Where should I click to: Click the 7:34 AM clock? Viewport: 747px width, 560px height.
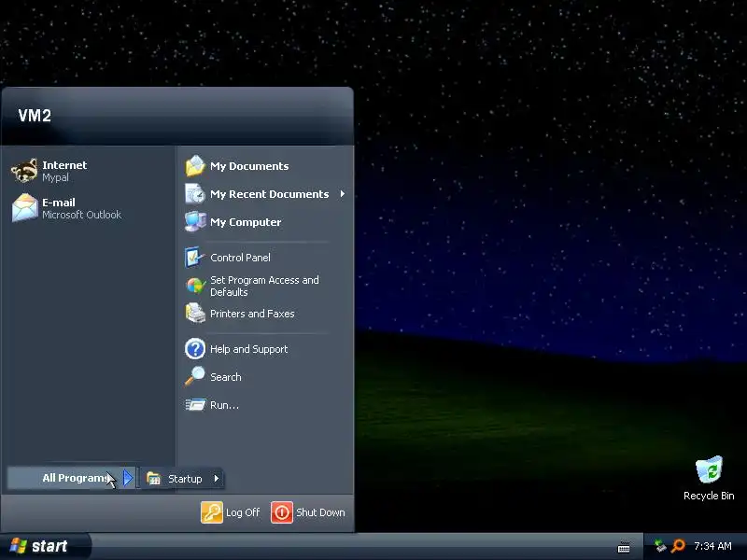(x=712, y=546)
